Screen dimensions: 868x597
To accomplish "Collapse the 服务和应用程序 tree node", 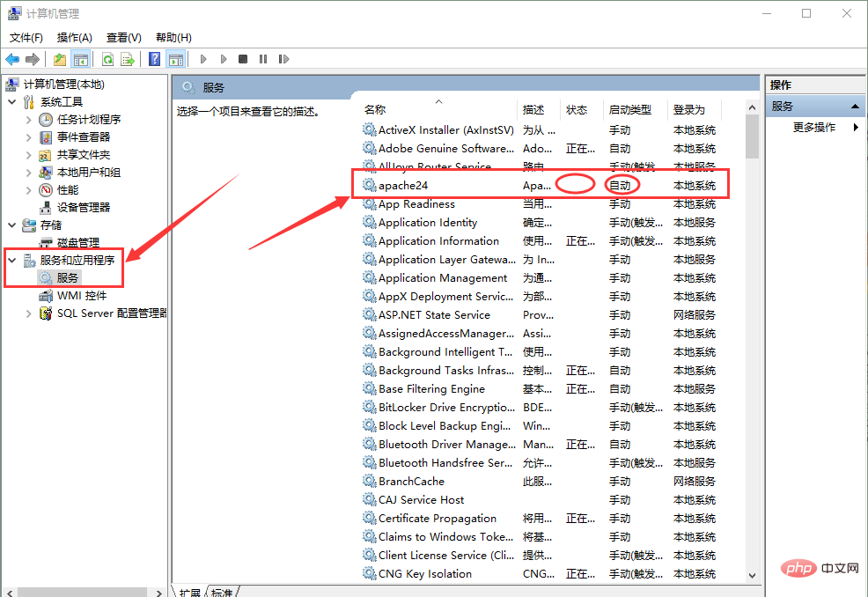I will click(x=12, y=260).
